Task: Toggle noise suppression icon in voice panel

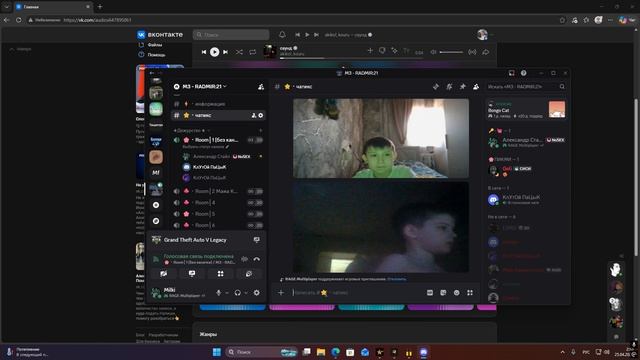Action: pyautogui.click(x=244, y=259)
